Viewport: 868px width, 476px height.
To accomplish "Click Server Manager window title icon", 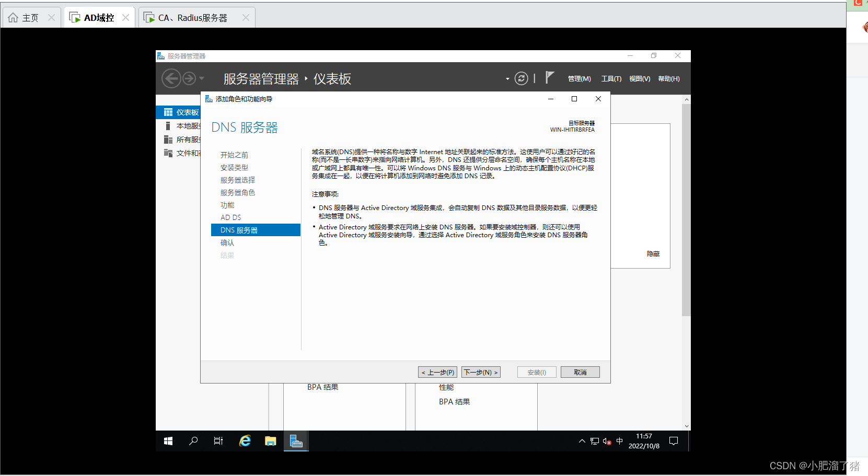I will point(161,56).
